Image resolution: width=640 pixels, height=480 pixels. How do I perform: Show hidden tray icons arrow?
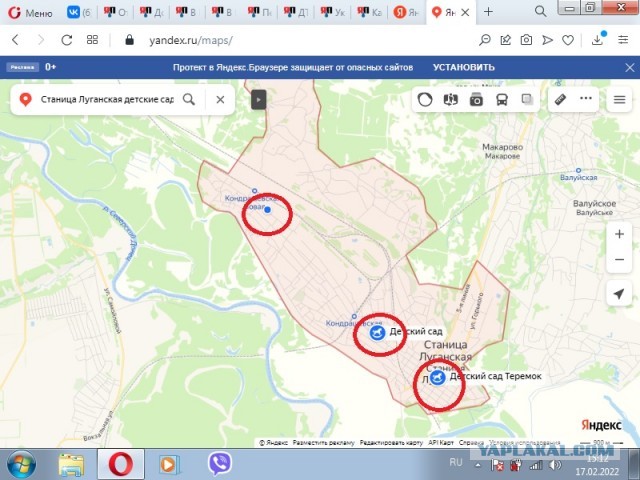pos(478,465)
